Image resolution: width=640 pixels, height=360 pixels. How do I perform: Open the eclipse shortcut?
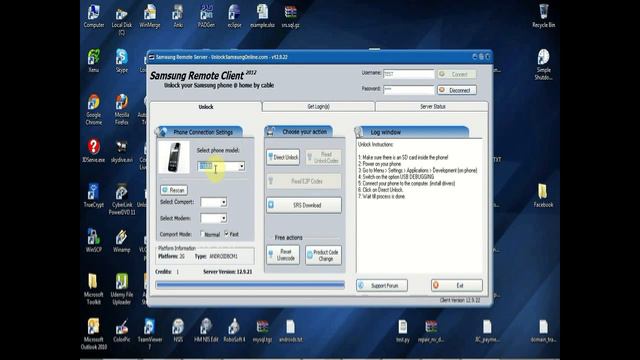click(234, 16)
